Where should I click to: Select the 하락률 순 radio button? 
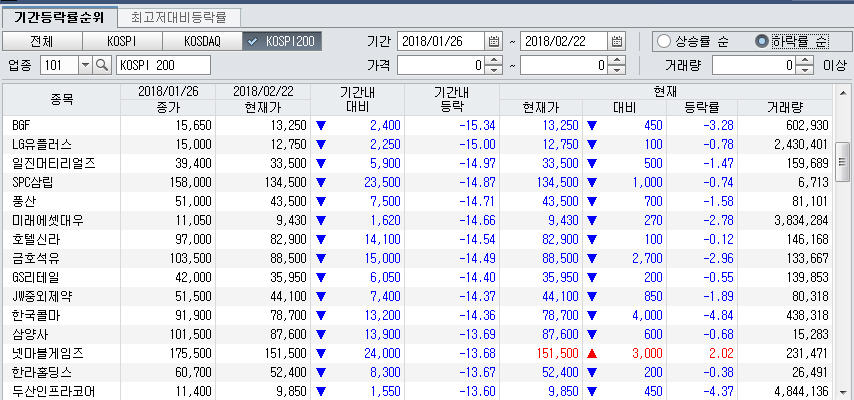tap(762, 41)
